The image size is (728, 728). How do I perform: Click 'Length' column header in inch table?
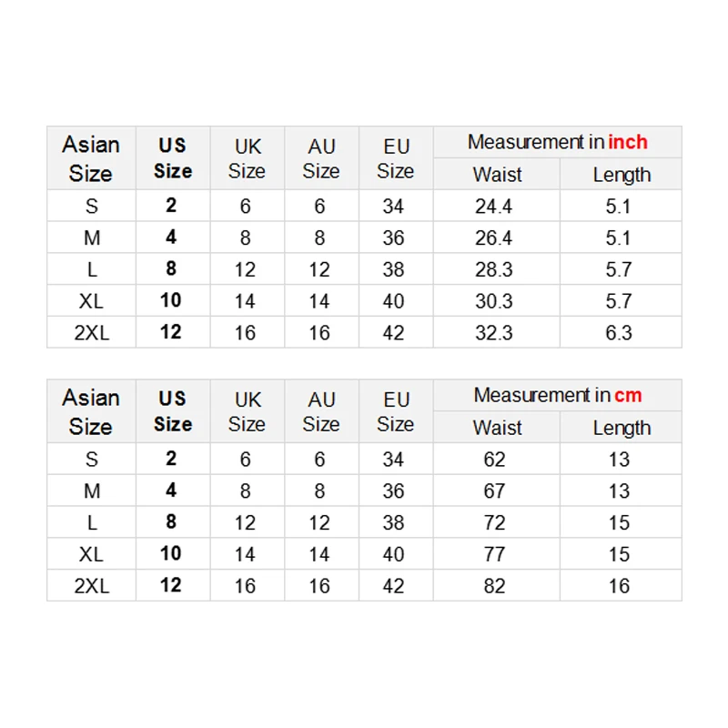pos(622,175)
